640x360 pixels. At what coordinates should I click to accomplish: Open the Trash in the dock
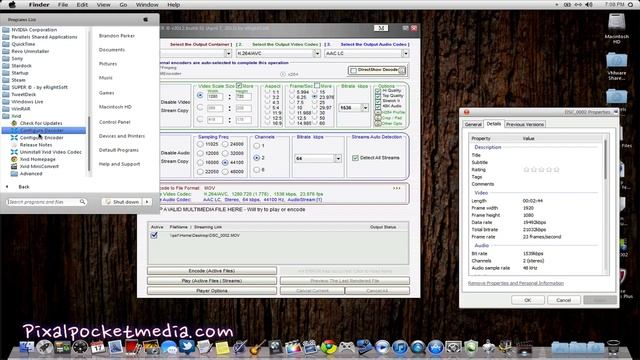(613, 347)
